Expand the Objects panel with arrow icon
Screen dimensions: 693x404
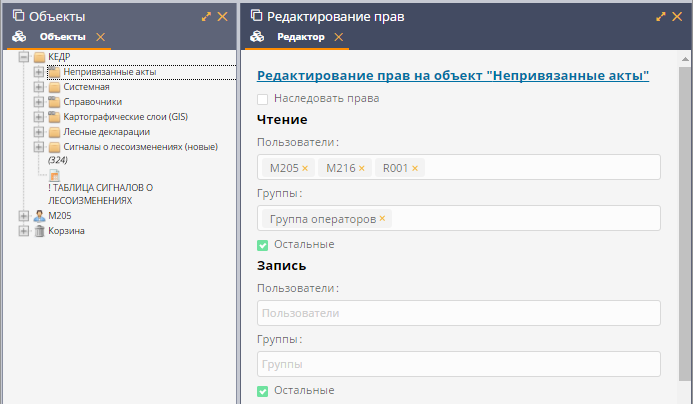206,17
